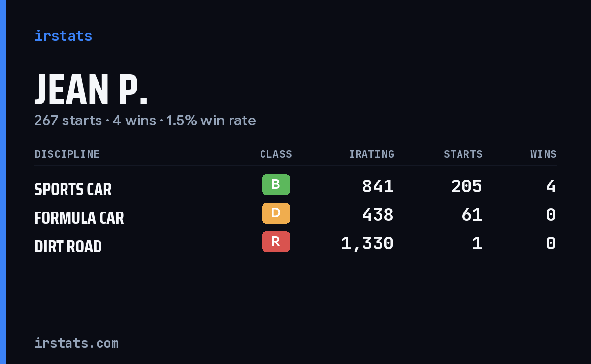The width and height of the screenshot is (591, 364).
Task: Sort by the DISCIPLINE column header
Action: click(x=67, y=154)
